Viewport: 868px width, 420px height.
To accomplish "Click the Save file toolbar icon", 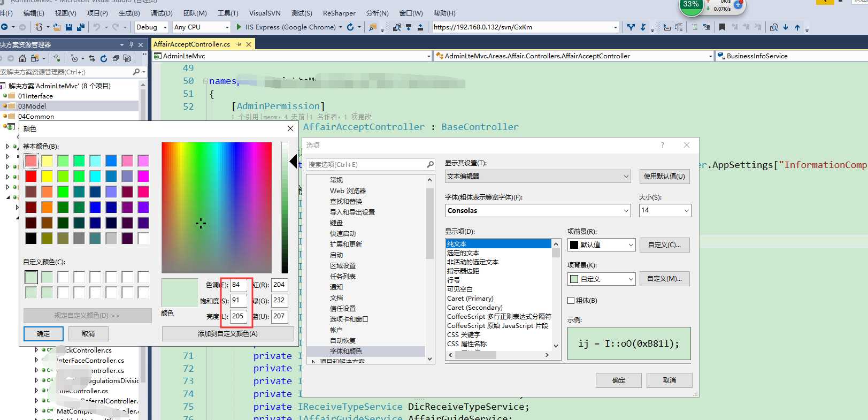I will tap(69, 27).
